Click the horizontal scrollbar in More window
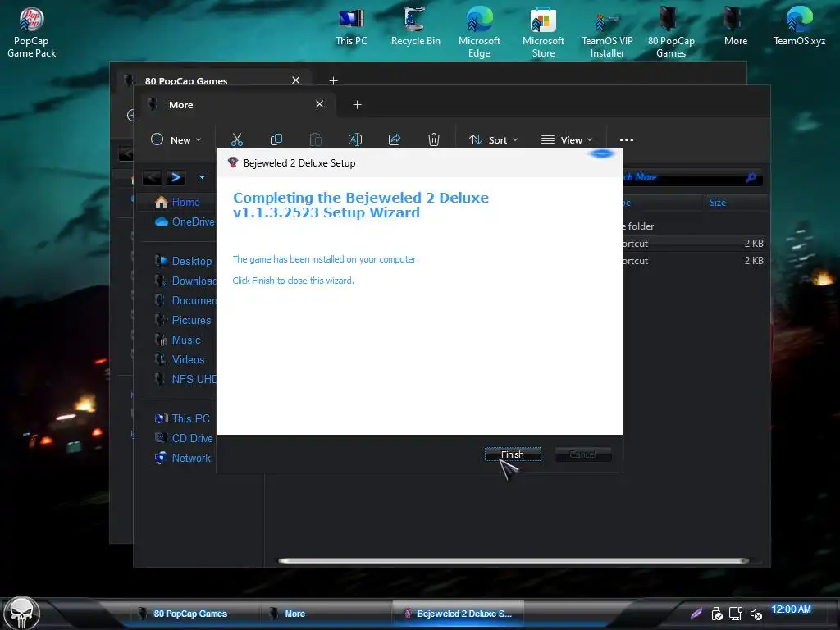The height and width of the screenshot is (630, 840). 513,561
